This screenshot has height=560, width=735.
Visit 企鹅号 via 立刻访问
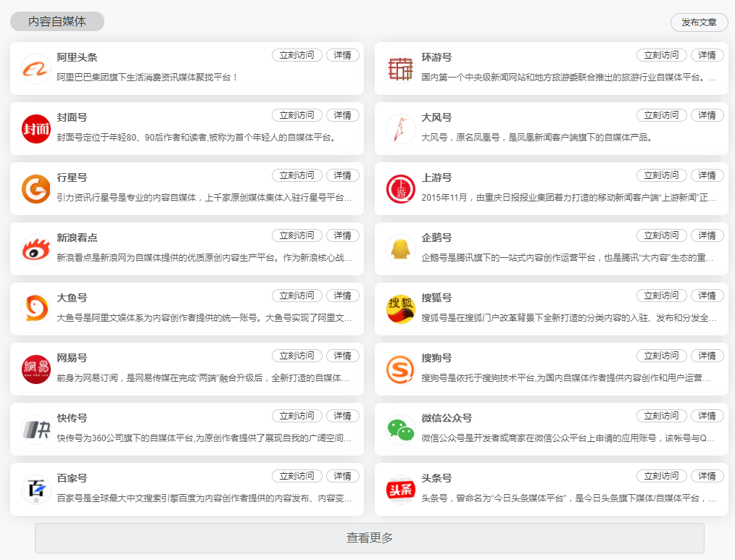661,235
